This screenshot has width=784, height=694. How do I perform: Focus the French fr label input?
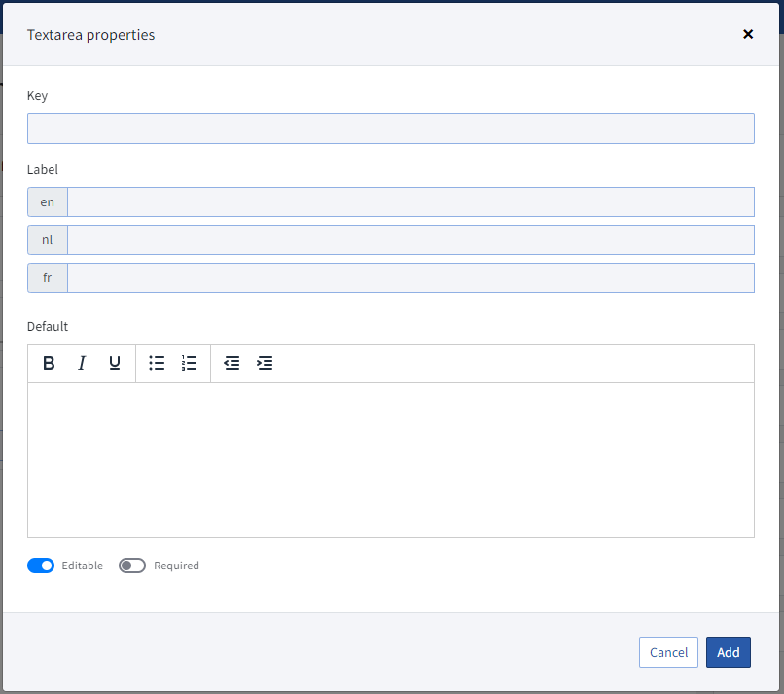411,278
